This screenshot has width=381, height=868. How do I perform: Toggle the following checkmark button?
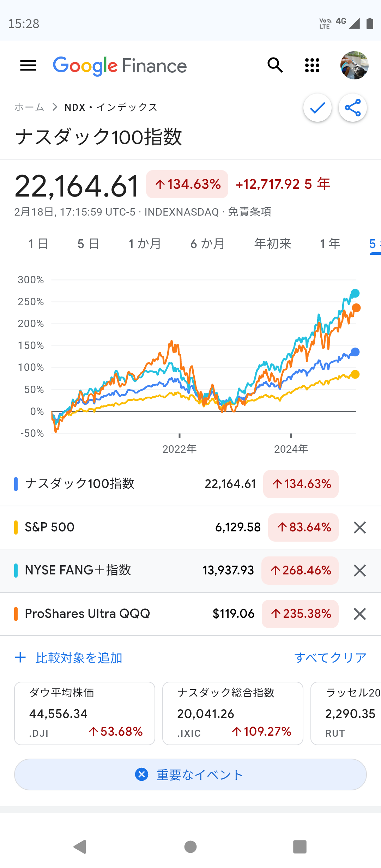coord(317,108)
